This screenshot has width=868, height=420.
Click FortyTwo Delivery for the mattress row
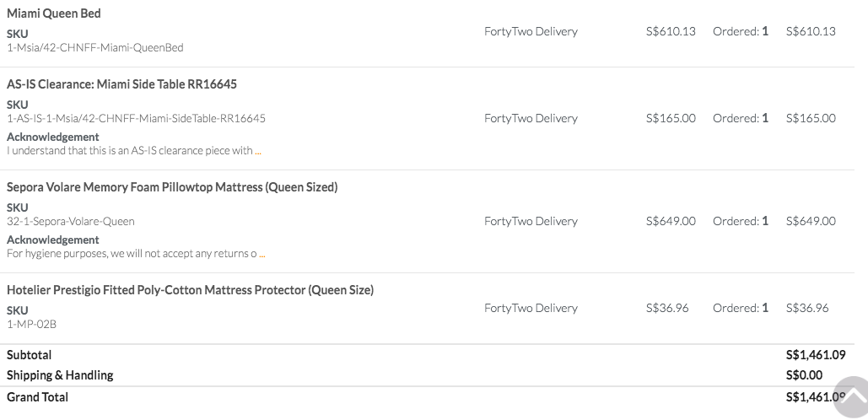(x=531, y=221)
